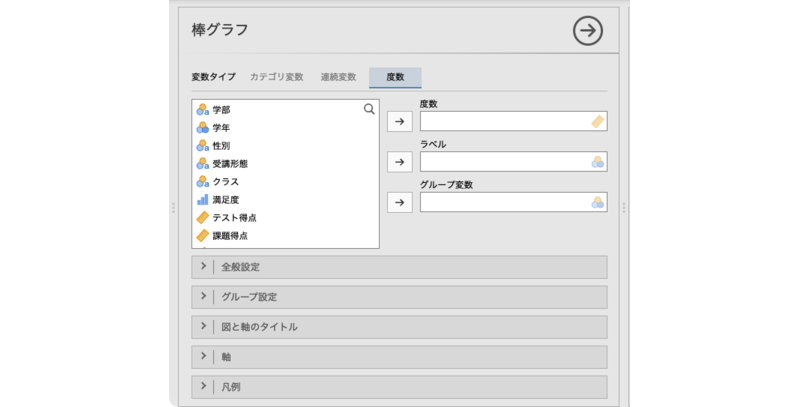Select the 満足度 ordinal bar icon
Image resolution: width=800 pixels, height=407 pixels.
tap(202, 200)
